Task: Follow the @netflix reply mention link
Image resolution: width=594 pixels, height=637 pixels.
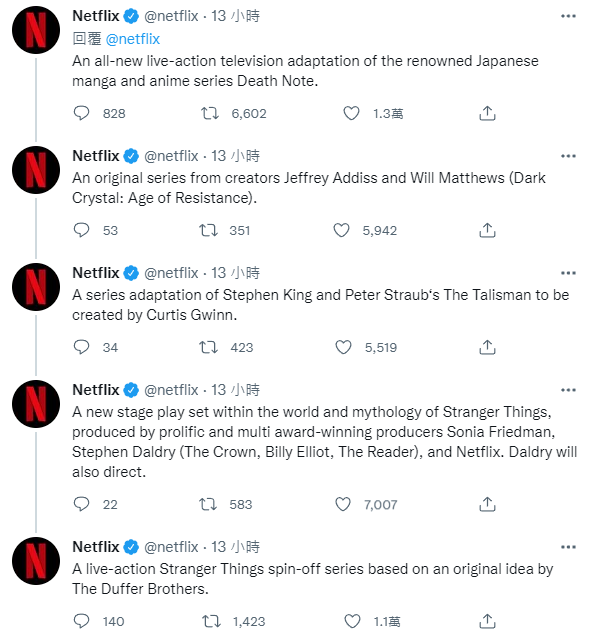Action: [x=132, y=39]
